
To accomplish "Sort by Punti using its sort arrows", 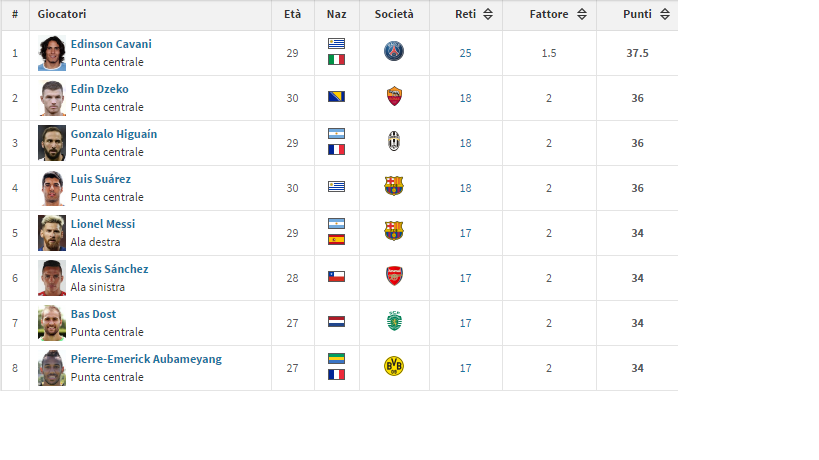I will pos(662,15).
